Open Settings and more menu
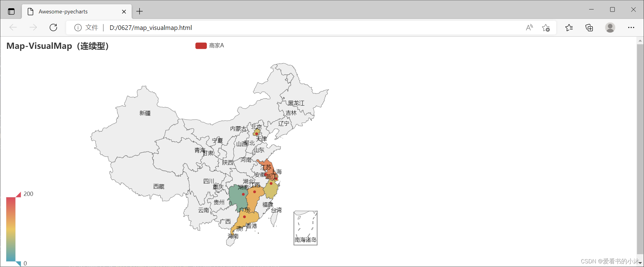Viewport: 644px width, 267px height. click(631, 27)
